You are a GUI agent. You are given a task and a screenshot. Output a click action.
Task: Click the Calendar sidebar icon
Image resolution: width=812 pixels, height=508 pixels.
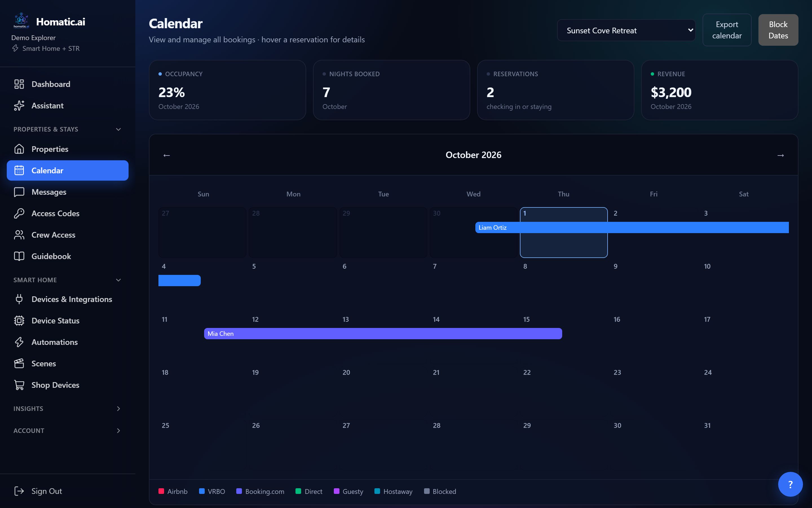point(19,170)
